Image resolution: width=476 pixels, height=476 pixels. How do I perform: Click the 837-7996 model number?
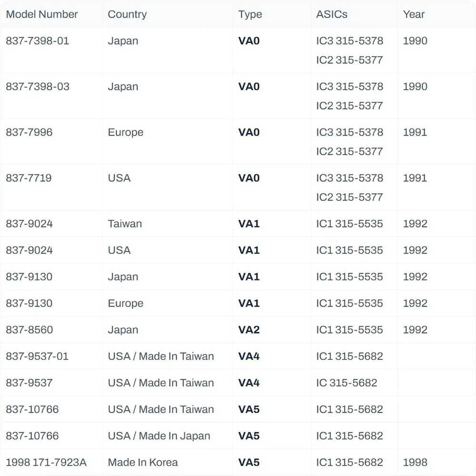pos(29,132)
